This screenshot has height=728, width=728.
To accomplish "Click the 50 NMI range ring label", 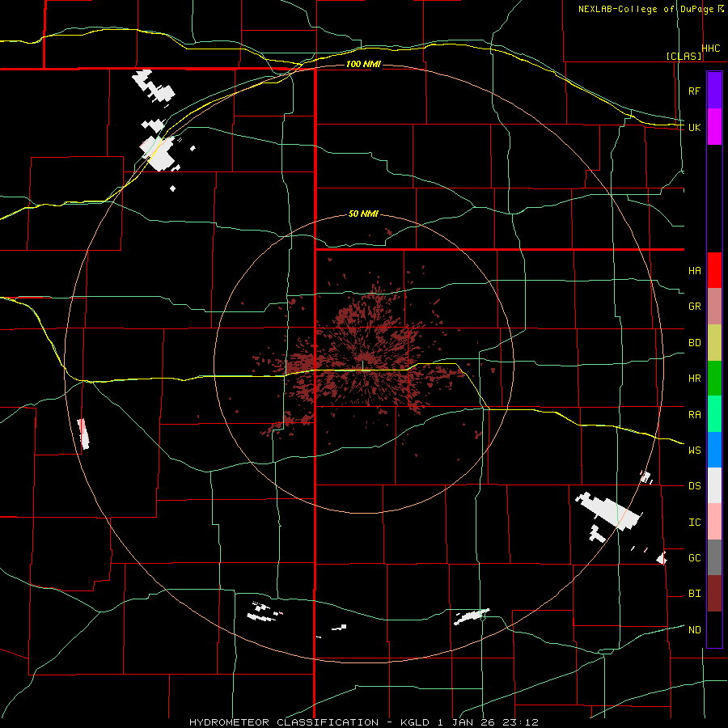I will click(x=363, y=214).
